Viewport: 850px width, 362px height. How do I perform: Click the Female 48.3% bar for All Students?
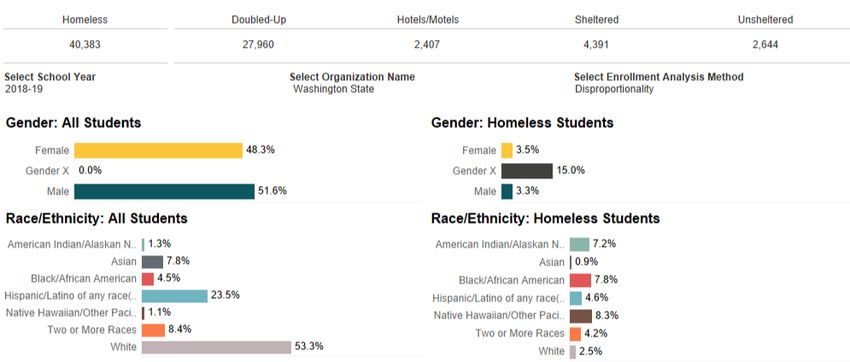[x=158, y=151]
